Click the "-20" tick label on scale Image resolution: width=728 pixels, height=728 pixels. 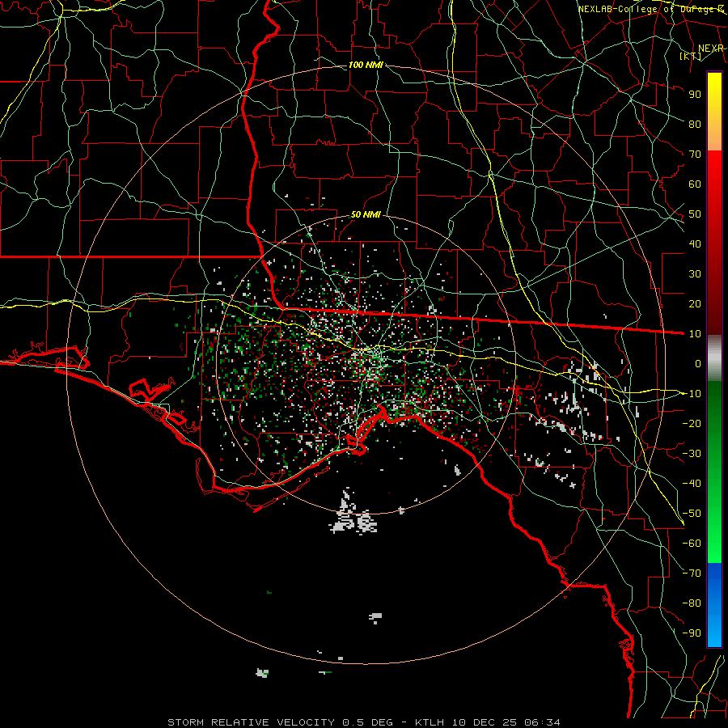(x=692, y=423)
